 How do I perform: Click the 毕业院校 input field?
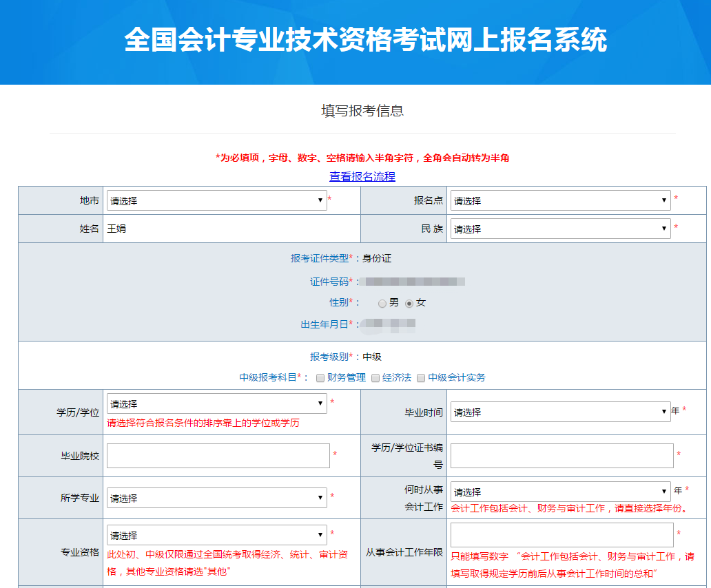coord(218,456)
